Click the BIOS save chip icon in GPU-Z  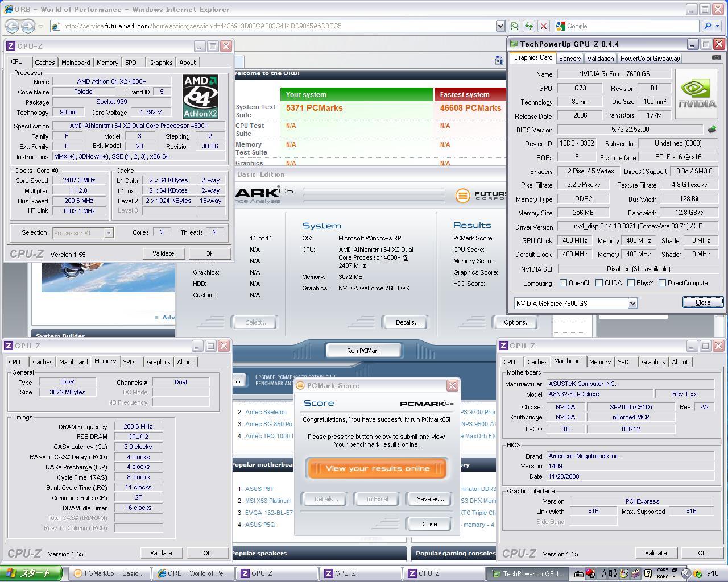[x=712, y=130]
